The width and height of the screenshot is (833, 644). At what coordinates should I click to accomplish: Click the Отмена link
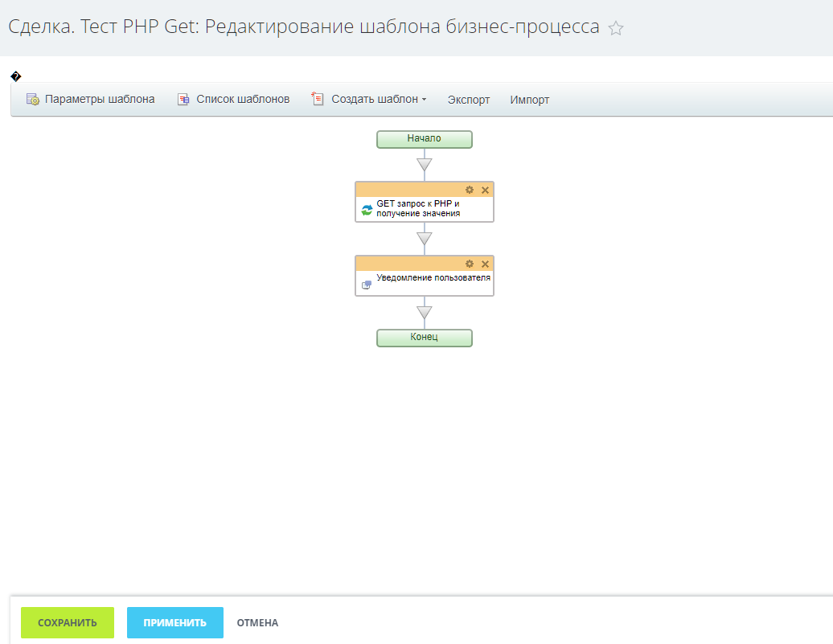coord(257,623)
